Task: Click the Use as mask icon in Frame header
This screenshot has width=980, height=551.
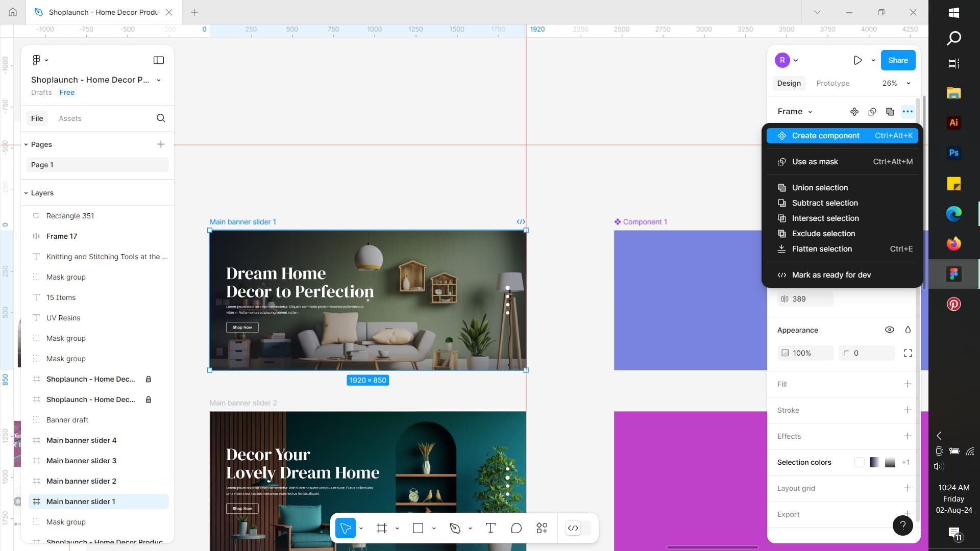Action: (x=872, y=112)
